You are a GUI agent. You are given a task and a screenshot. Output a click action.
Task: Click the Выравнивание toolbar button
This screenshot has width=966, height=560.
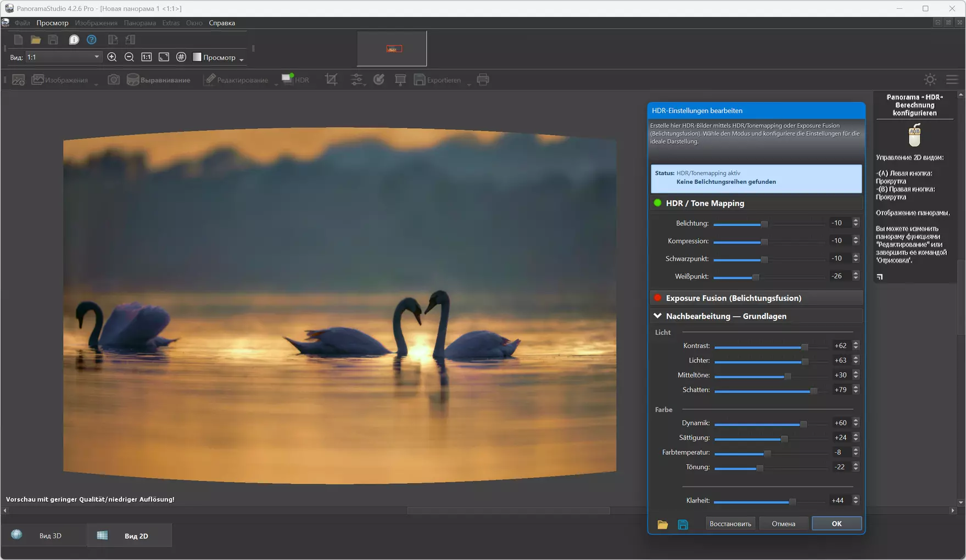159,80
